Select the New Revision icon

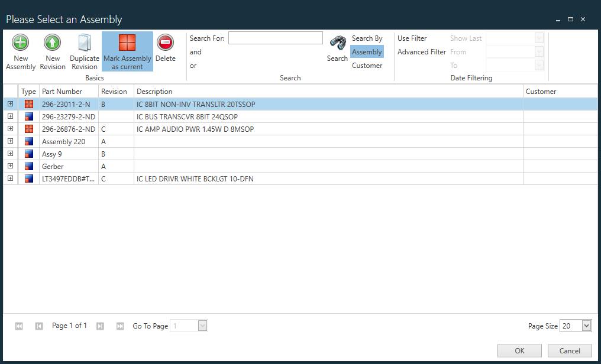(52, 51)
